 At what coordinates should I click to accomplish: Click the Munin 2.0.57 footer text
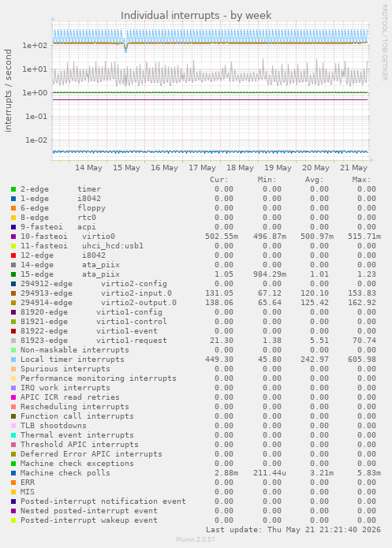coord(196,539)
